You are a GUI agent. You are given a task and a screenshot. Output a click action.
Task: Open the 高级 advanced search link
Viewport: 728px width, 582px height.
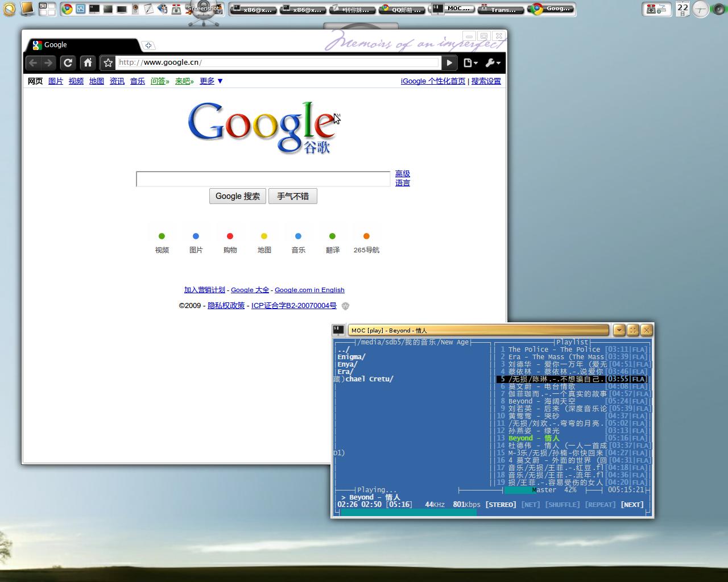click(403, 174)
